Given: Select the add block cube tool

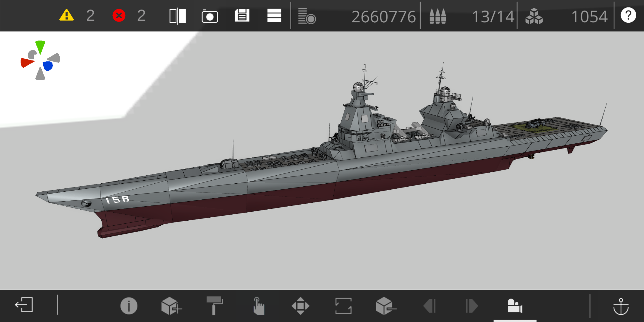Looking at the screenshot, I should pos(171,306).
